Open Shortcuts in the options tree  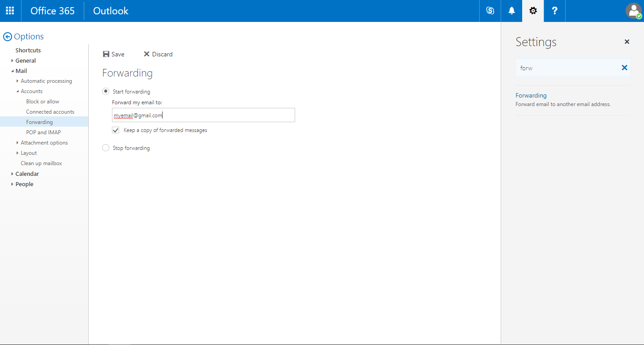[28, 50]
